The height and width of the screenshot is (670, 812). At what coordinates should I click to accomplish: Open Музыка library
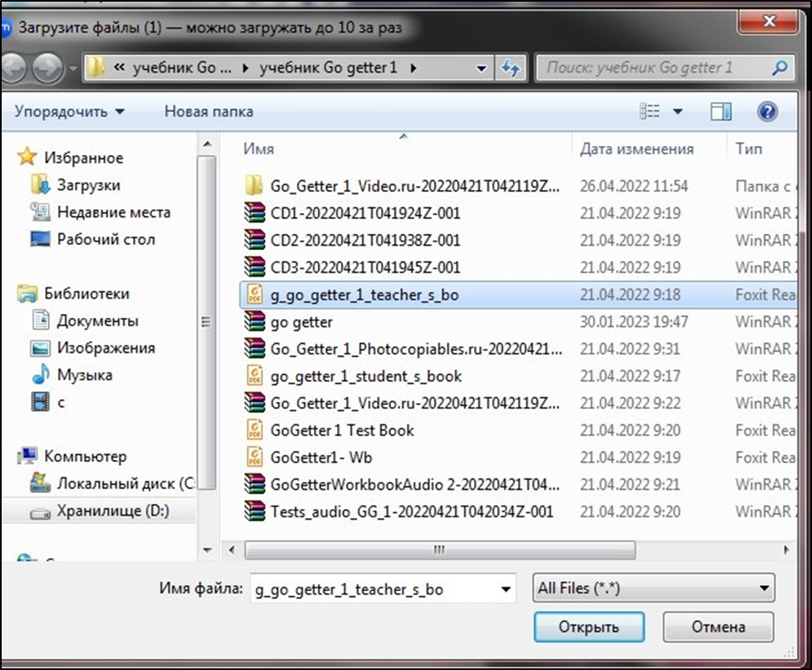(72, 375)
